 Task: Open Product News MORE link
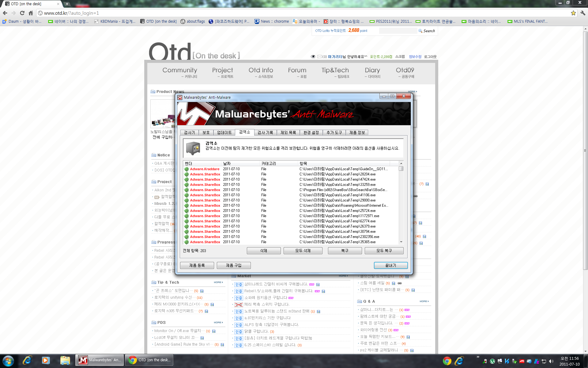[412, 91]
